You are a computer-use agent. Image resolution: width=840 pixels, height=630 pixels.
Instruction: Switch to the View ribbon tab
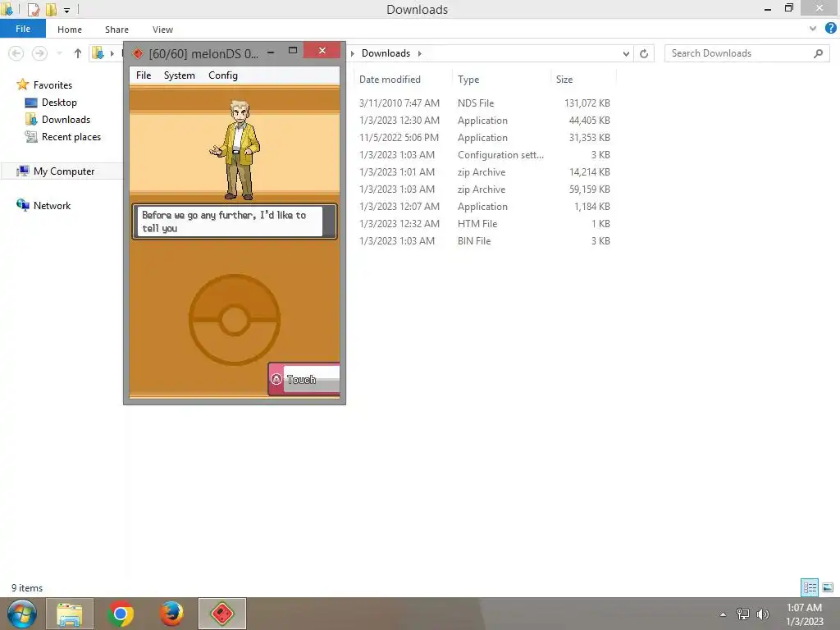point(162,30)
